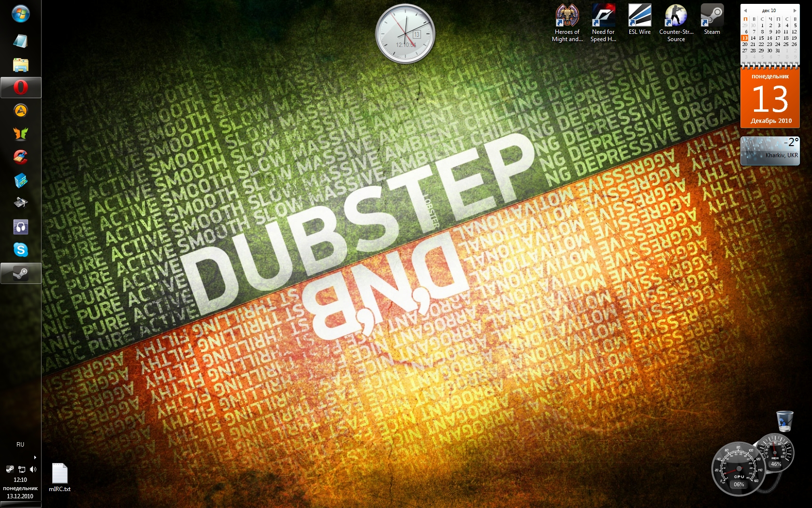The width and height of the screenshot is (812, 508).
Task: Open the turntable DJ taskbar icon
Action: (x=20, y=203)
